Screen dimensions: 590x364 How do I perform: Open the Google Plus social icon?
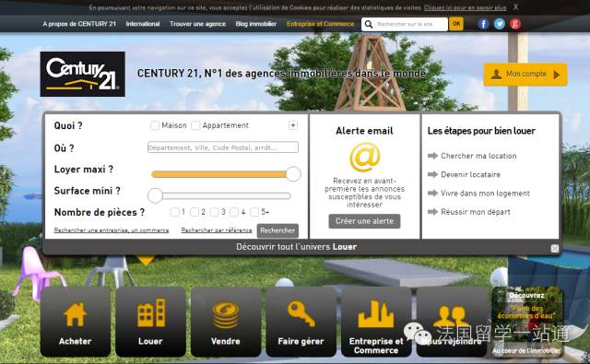(x=515, y=24)
